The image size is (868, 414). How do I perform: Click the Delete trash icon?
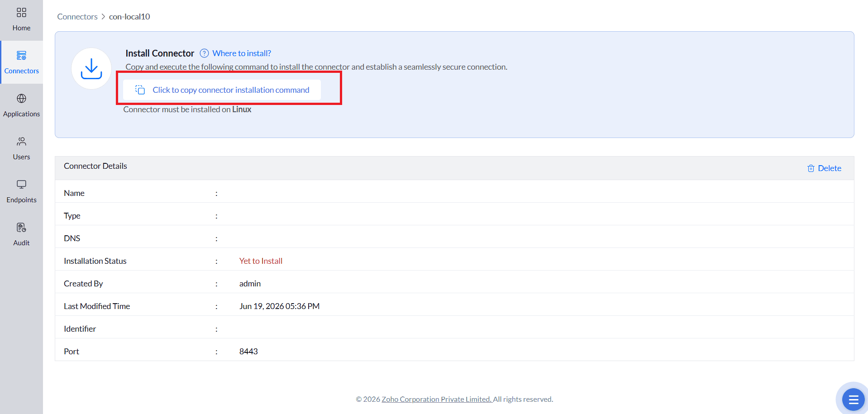click(x=811, y=168)
